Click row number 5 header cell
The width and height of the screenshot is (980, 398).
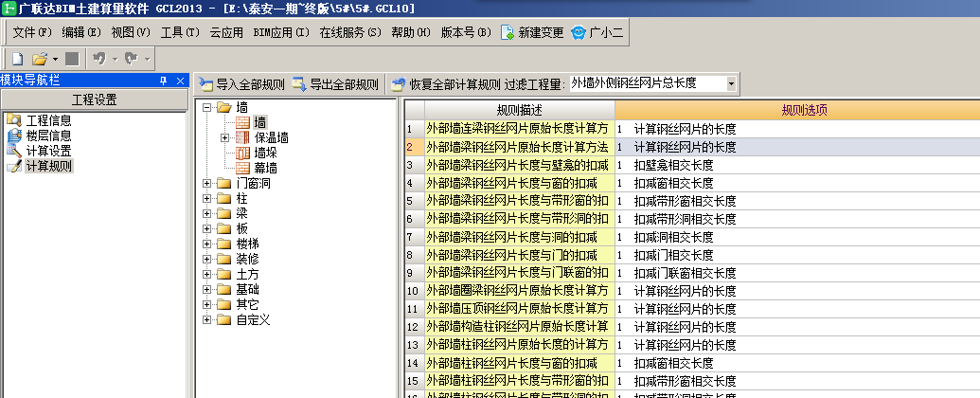[x=415, y=202]
